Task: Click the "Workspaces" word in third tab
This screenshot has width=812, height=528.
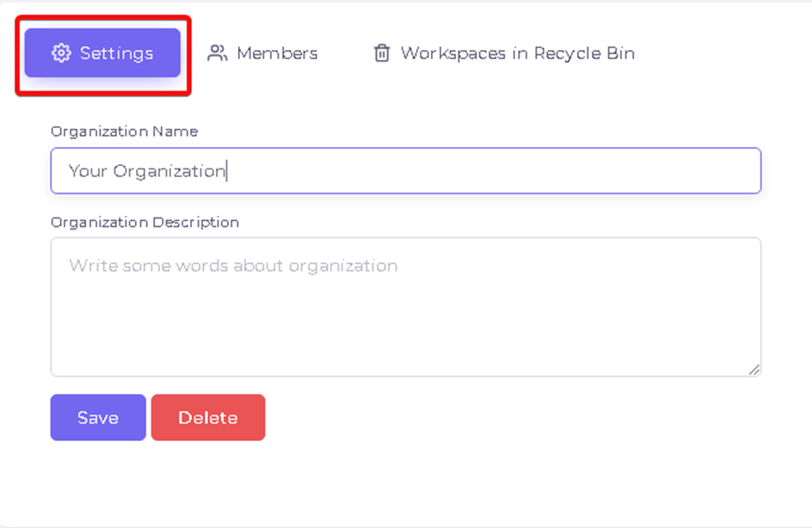Action: point(453,53)
